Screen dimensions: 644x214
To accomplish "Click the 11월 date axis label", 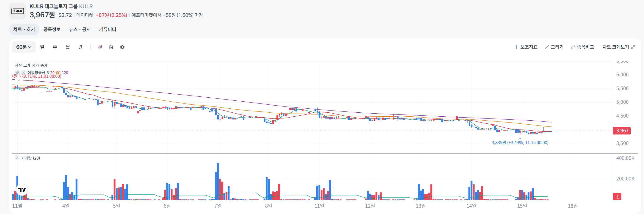I will coord(18,206).
